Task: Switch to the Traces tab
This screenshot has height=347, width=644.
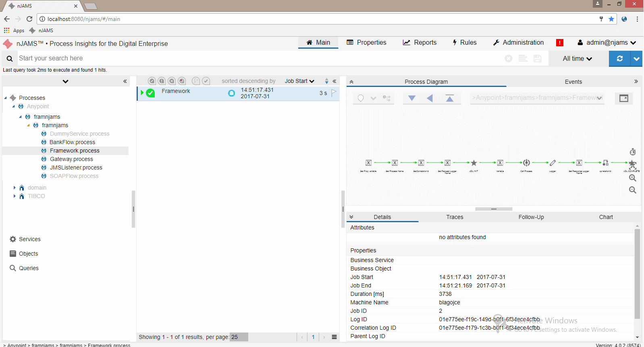Action: point(455,217)
